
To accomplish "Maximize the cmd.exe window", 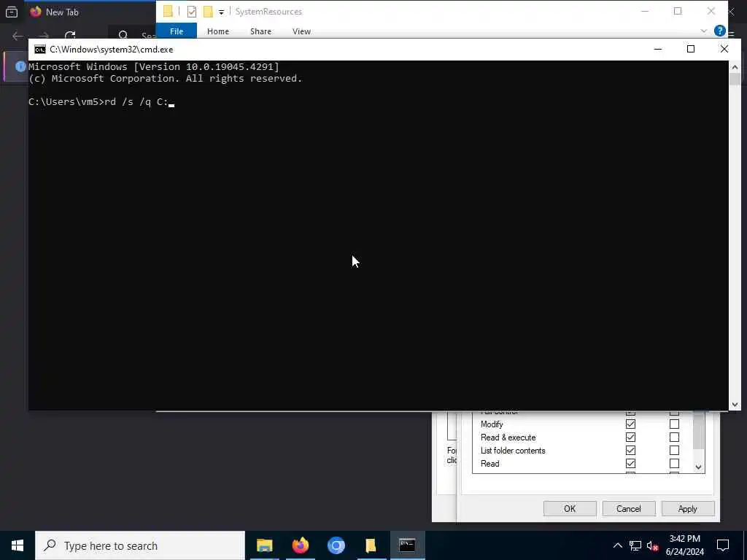I will point(691,49).
